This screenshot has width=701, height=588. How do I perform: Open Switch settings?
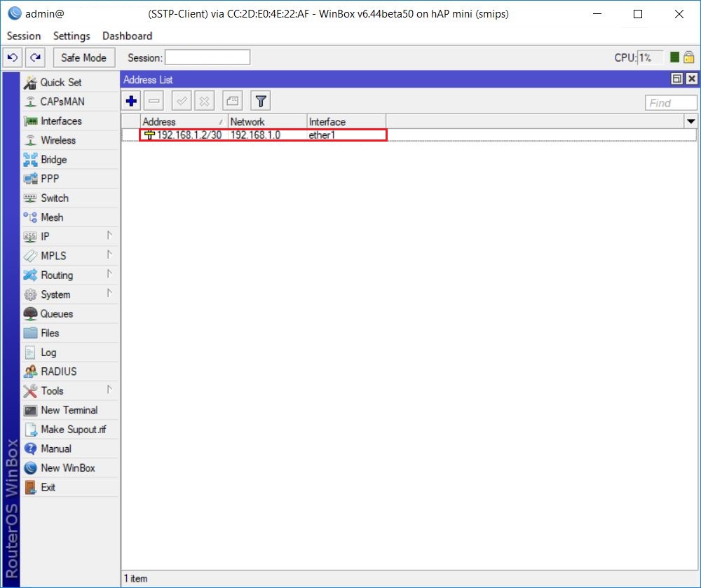pos(70,198)
